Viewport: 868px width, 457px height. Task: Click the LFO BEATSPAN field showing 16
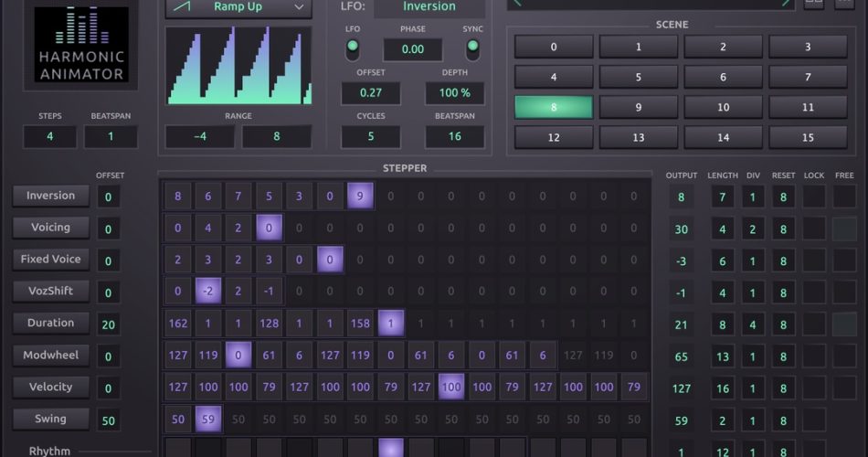click(454, 136)
